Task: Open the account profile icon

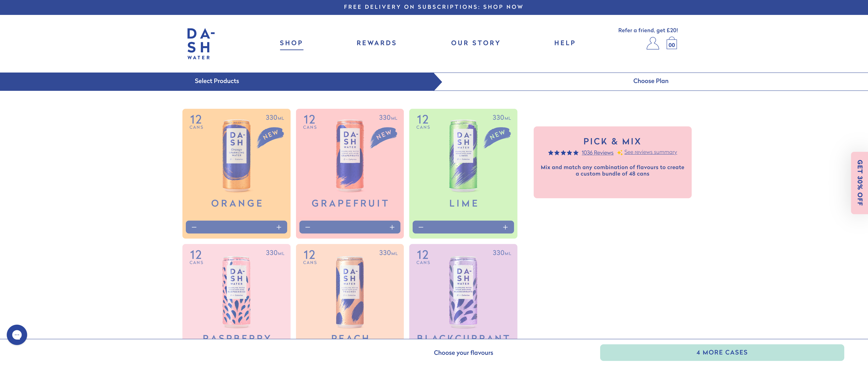Action: [x=652, y=43]
